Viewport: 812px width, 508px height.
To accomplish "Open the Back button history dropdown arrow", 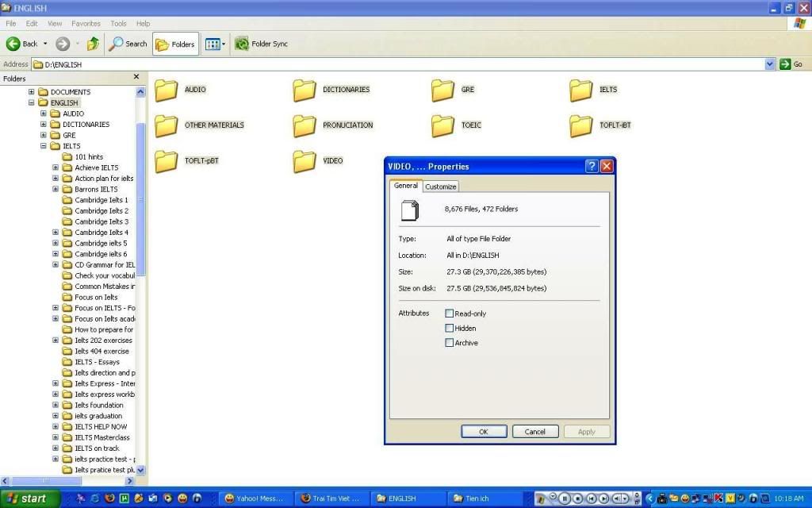I will 45,44.
